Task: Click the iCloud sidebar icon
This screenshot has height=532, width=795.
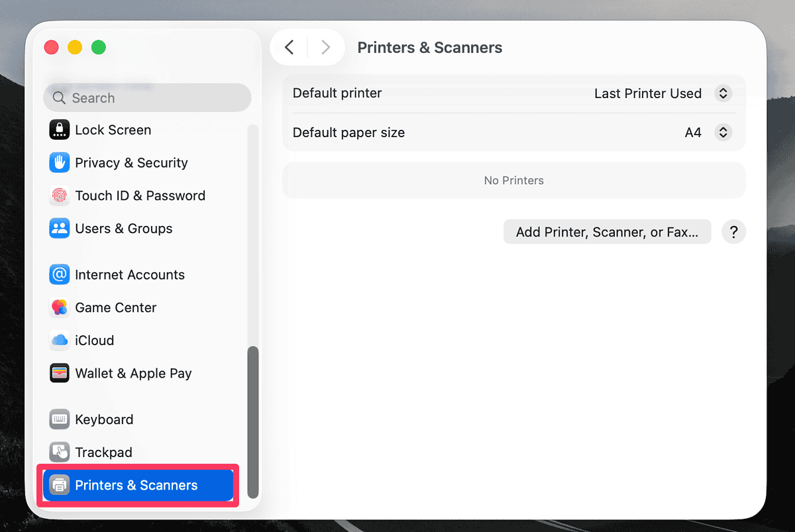Action: [x=59, y=340]
